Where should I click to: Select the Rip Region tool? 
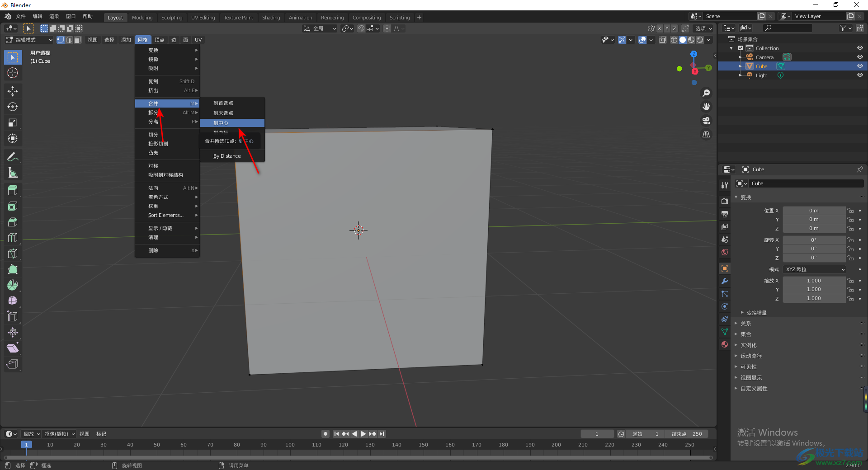[x=13, y=364]
